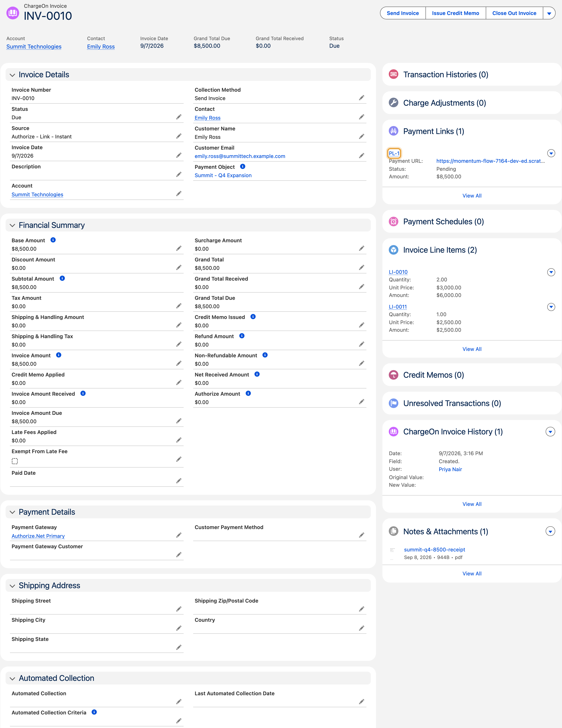562x728 pixels.
Task: Open line item LI-0010
Action: 398,272
